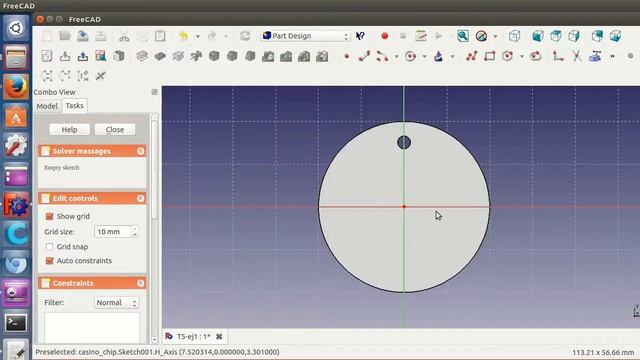This screenshot has width=640, height=360.
Task: Select the Create Circle sketch tool
Action: pos(411,56)
